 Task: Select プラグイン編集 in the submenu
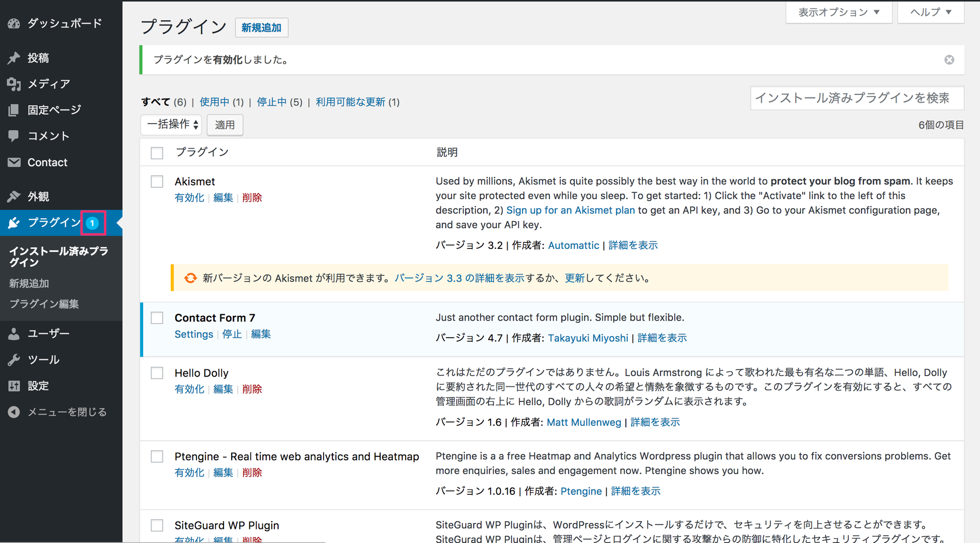(x=44, y=304)
